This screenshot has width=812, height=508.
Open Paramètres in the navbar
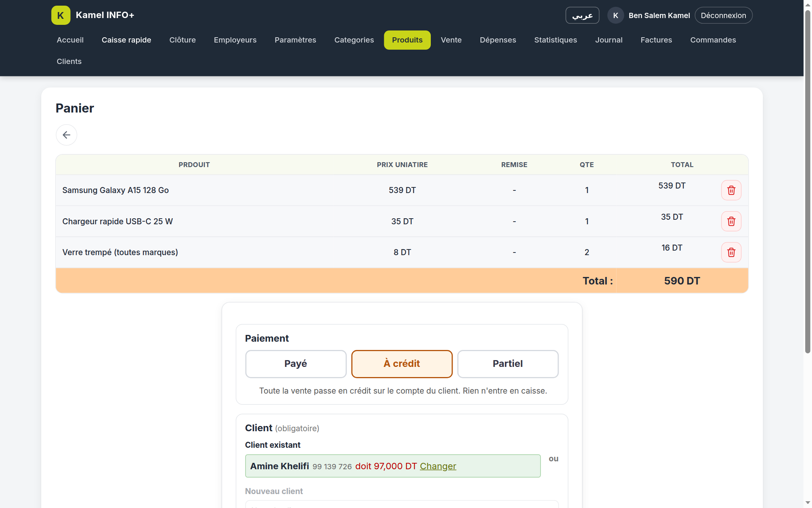pos(295,40)
